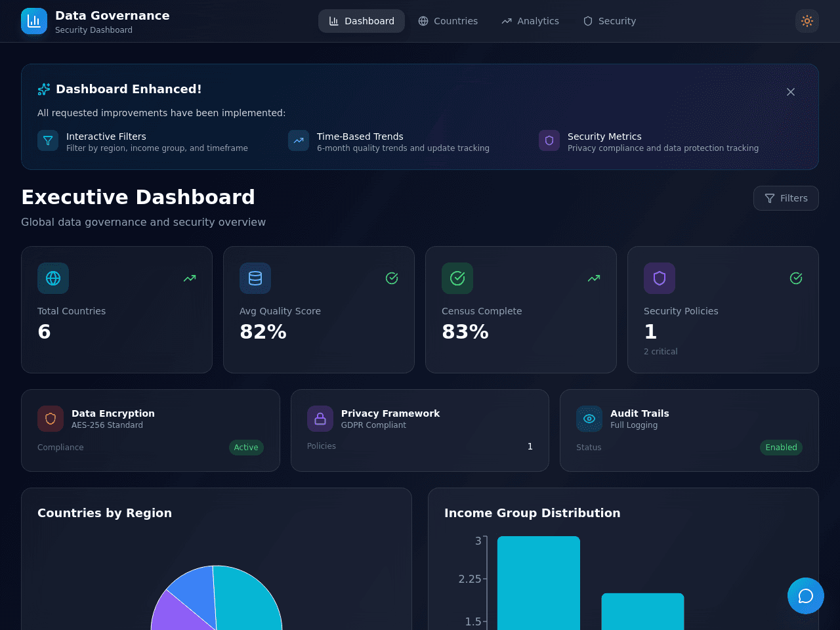Click the 83% Census Complete value

(465, 332)
